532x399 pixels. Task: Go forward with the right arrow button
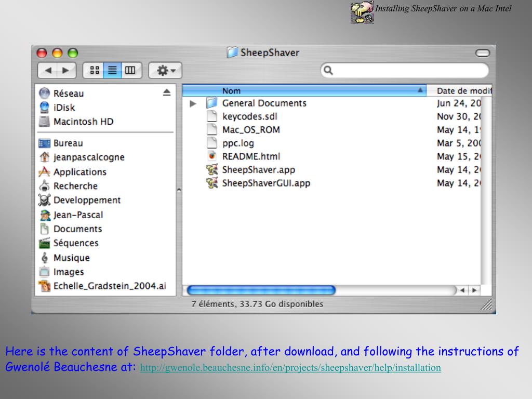66,70
